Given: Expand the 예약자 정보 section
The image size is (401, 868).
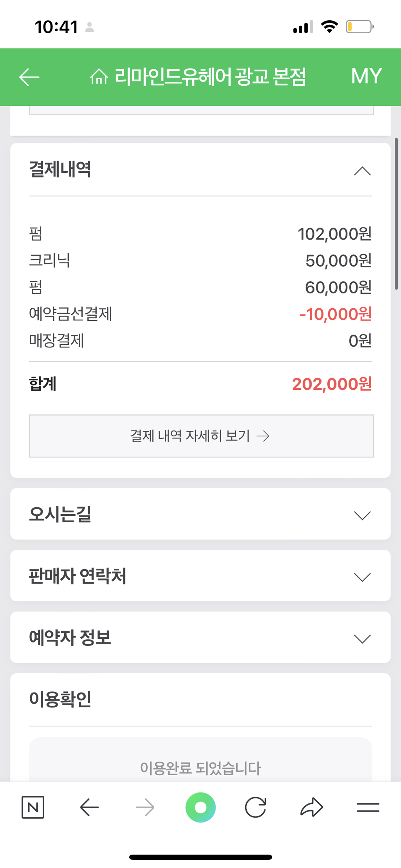Looking at the screenshot, I should coord(362,638).
